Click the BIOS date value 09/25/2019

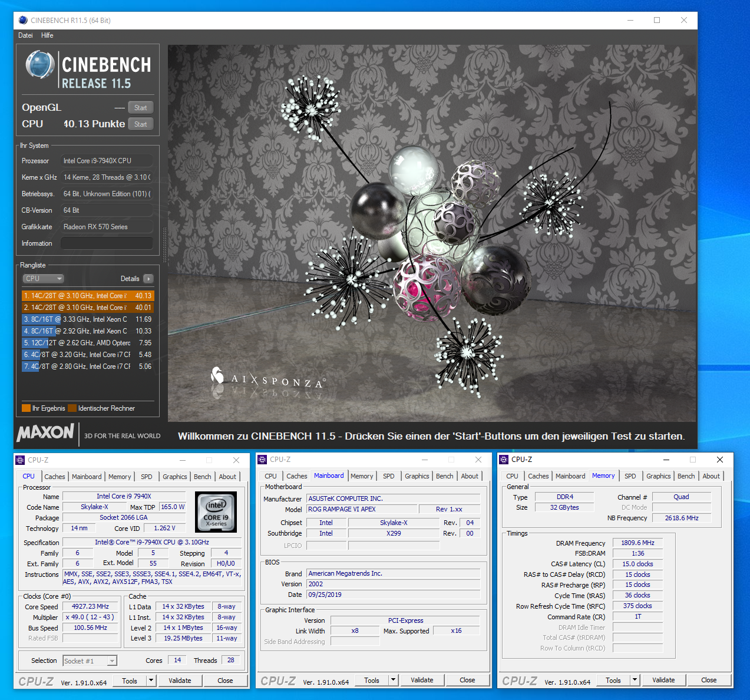tap(394, 595)
